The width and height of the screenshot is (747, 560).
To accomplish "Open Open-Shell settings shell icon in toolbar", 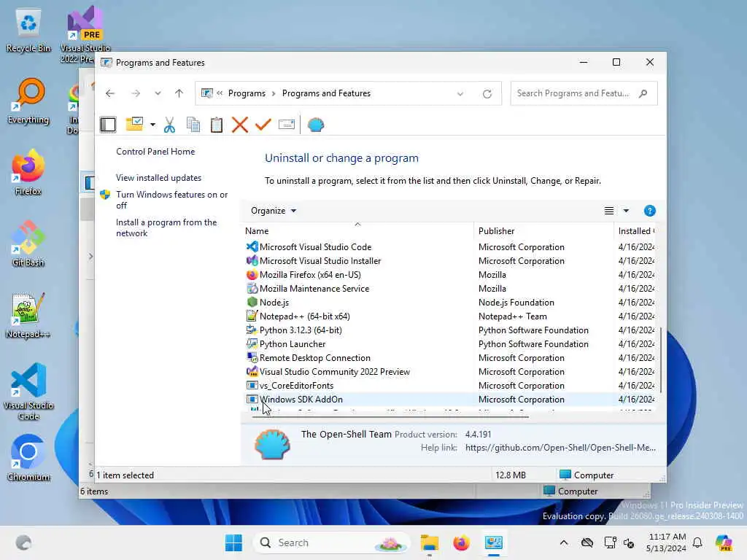I will tap(315, 125).
